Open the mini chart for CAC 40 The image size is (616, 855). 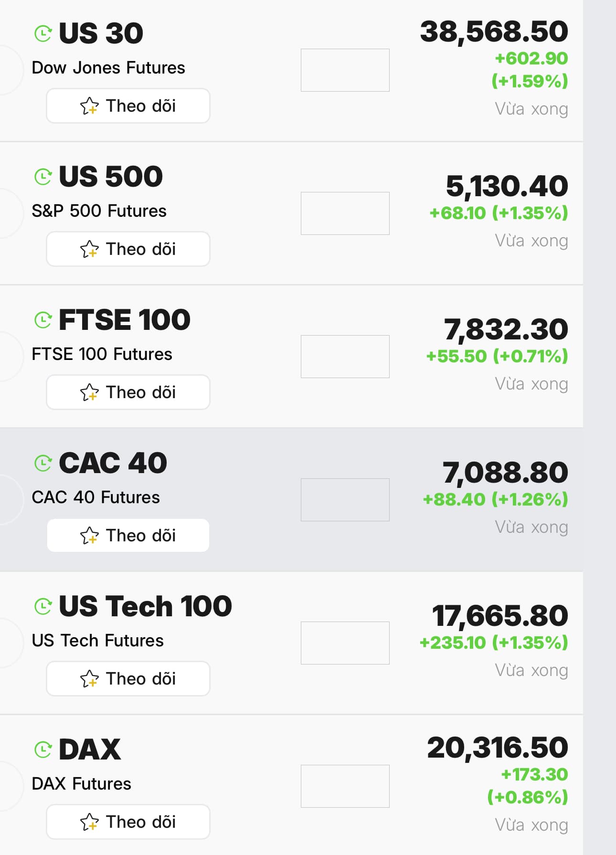pos(345,500)
